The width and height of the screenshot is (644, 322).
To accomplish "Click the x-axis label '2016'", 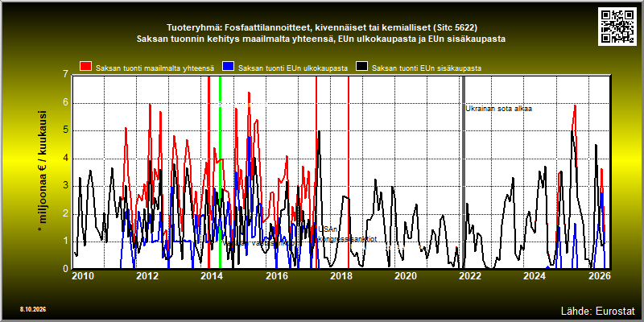I will [x=276, y=275].
